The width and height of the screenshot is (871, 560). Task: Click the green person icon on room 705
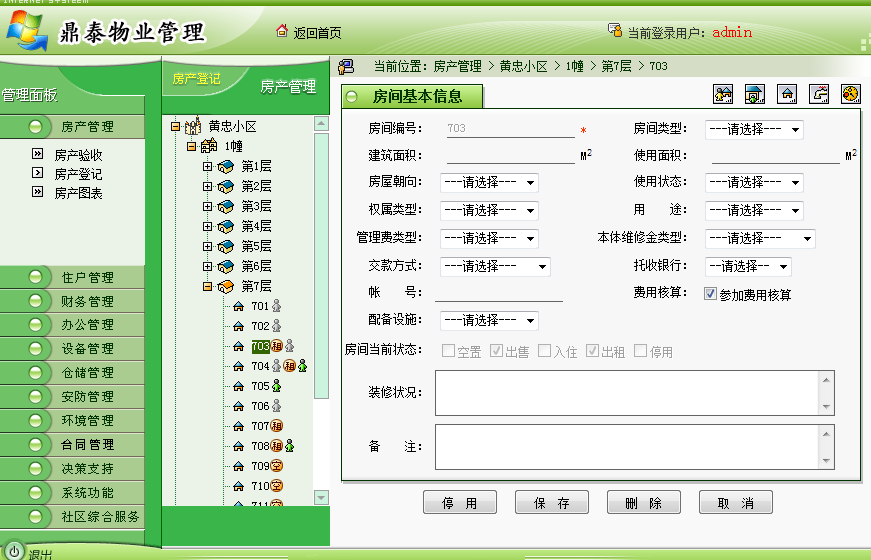pyautogui.click(x=277, y=386)
